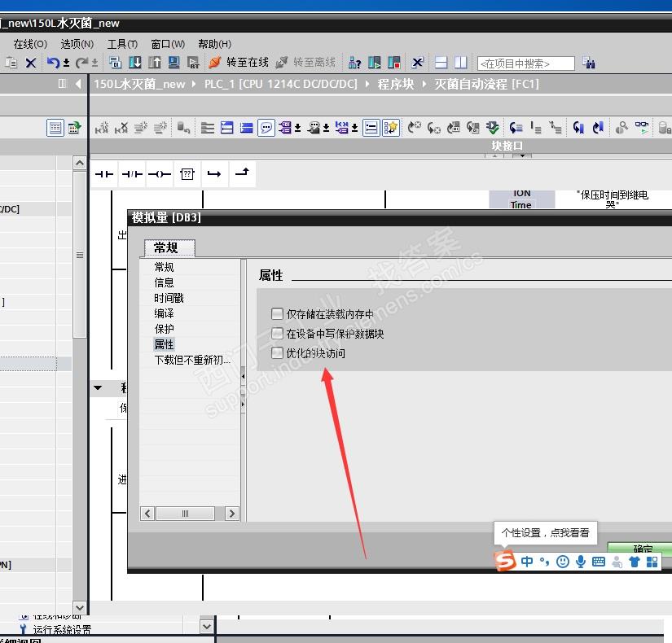Click the start CPU icon
This screenshot has height=643, width=672.
pyautogui.click(x=374, y=63)
